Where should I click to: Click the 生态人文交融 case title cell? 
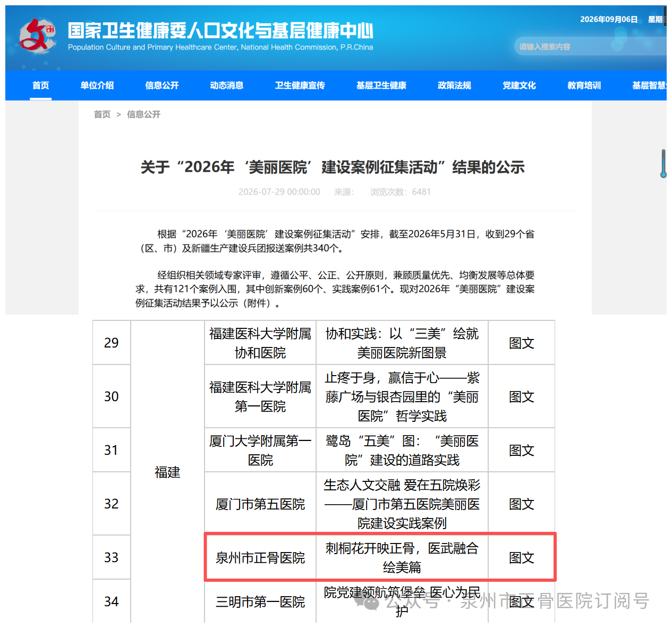pos(402,504)
